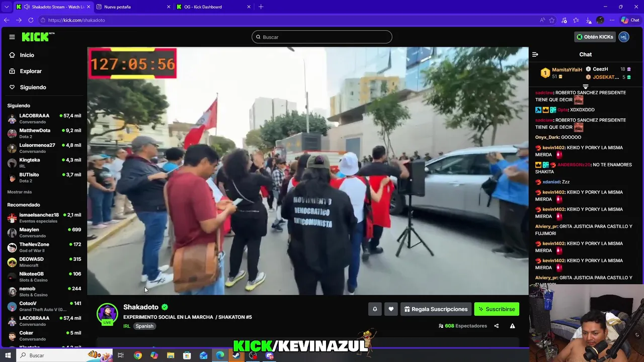644x362 pixels.
Task: Open Windows Start menu
Action: coord(8,355)
